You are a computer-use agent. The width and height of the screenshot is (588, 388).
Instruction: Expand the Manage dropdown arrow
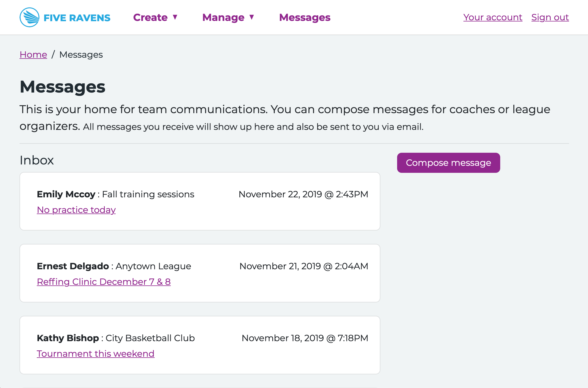coord(252,17)
